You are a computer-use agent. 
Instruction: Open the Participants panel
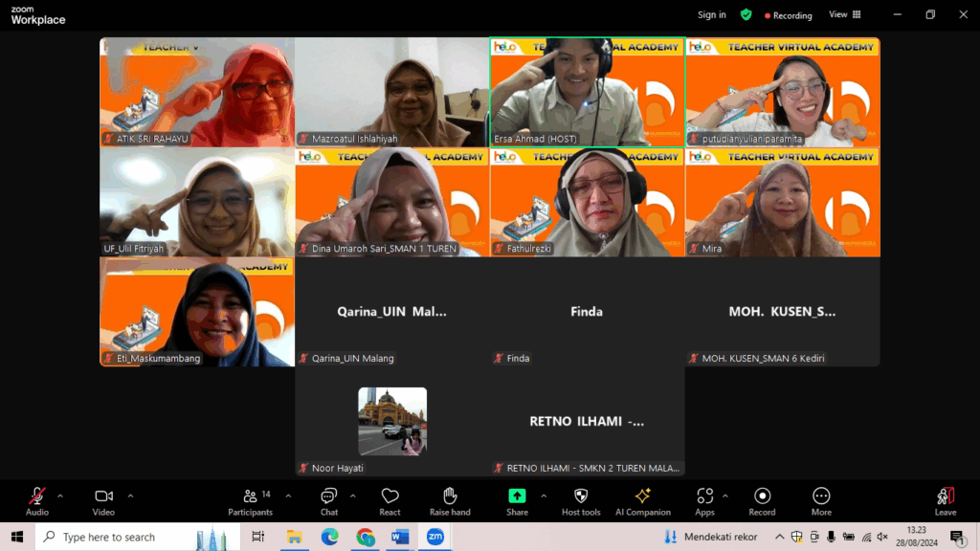(251, 500)
